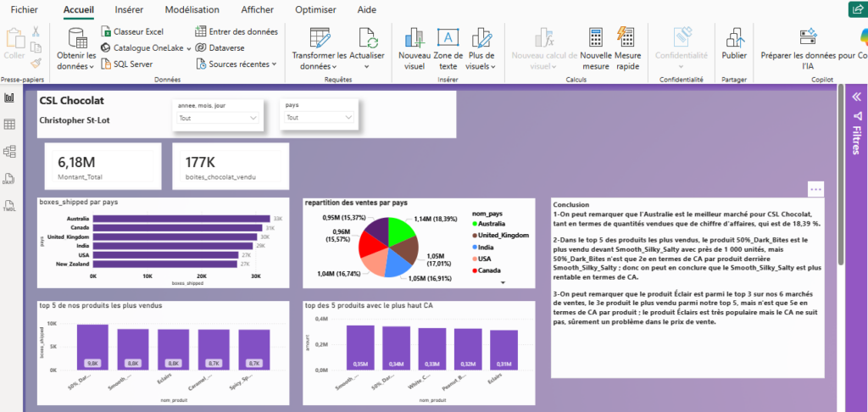Expand the Filtres pane chevrons
868x412 pixels.
pyautogui.click(x=856, y=97)
